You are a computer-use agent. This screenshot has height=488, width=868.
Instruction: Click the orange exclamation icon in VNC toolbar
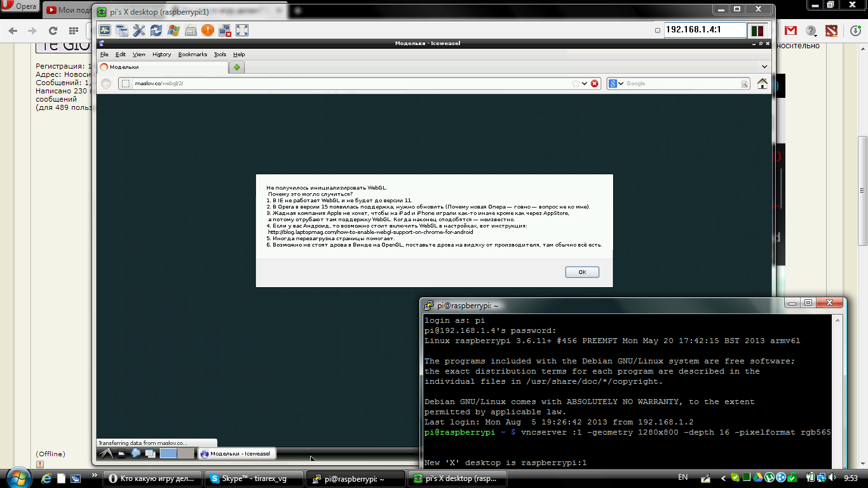pyautogui.click(x=208, y=30)
